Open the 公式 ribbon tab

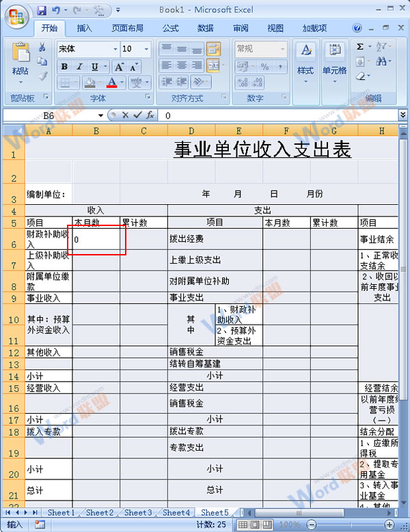(170, 28)
